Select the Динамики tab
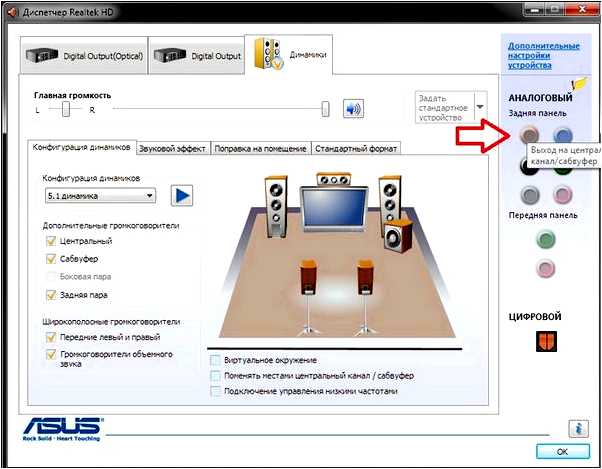The height and width of the screenshot is (469, 602). click(x=289, y=54)
